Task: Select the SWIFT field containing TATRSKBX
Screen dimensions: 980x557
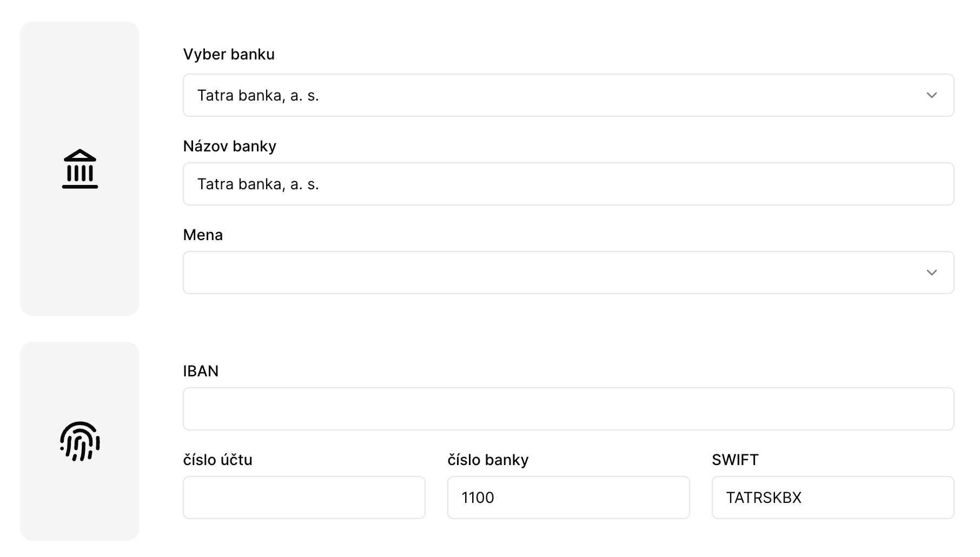Action: [x=832, y=498]
